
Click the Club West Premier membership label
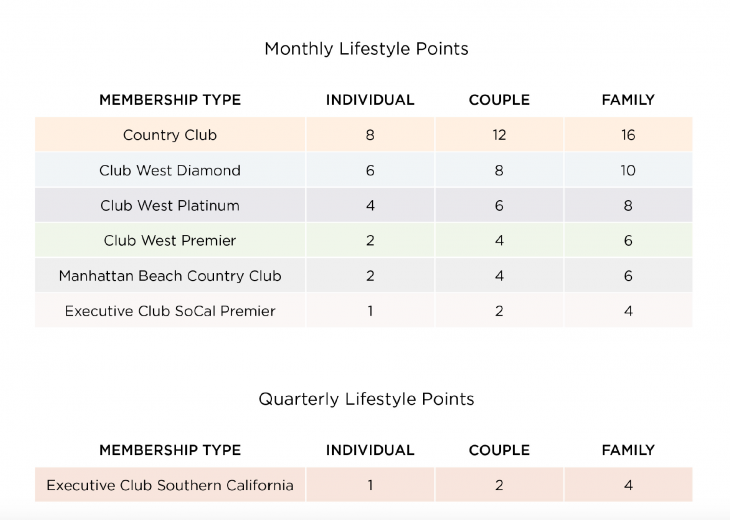(x=170, y=241)
